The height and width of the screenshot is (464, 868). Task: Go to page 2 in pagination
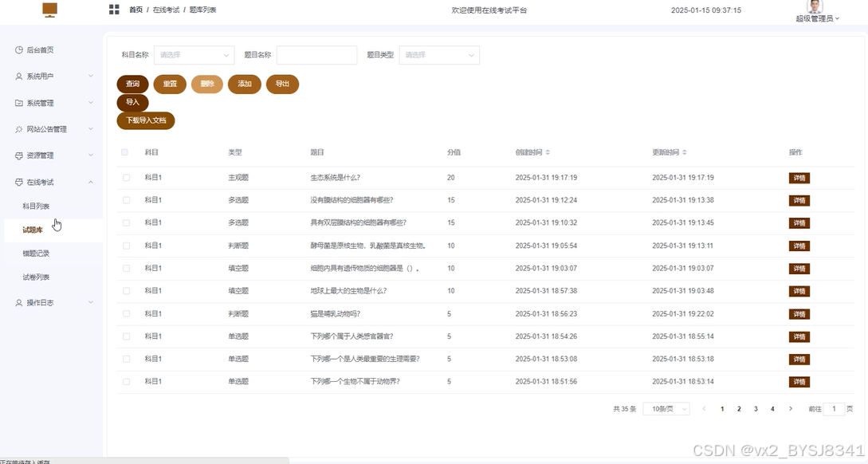739,409
